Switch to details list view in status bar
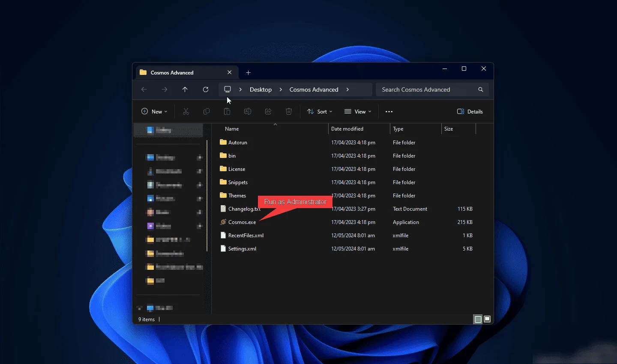This screenshot has height=364, width=617. click(x=478, y=319)
